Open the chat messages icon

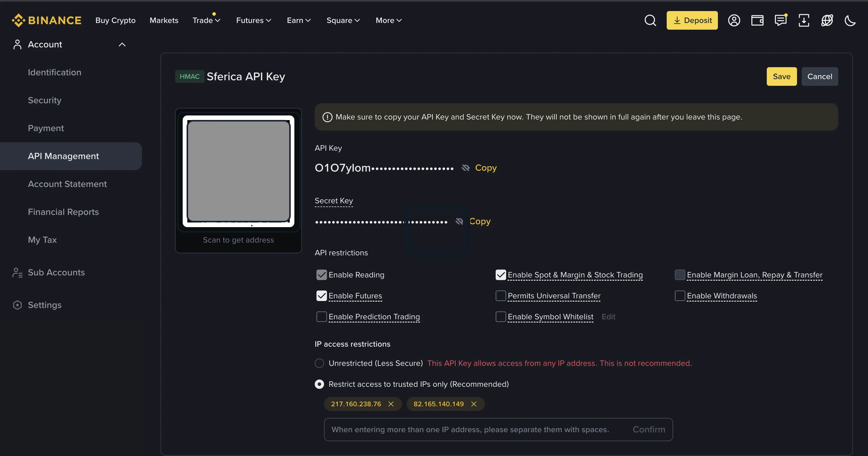tap(780, 20)
